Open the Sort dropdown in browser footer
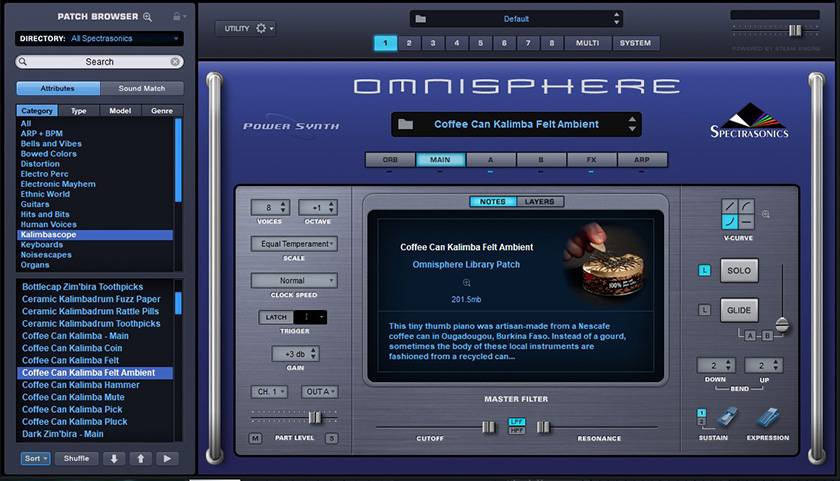840x481 pixels. point(35,459)
